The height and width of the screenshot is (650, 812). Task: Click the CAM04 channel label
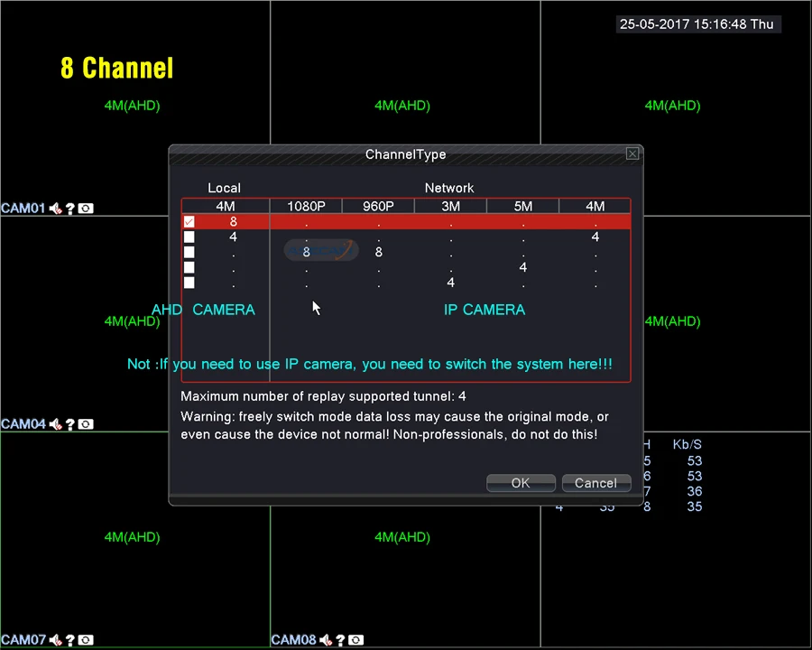click(23, 424)
